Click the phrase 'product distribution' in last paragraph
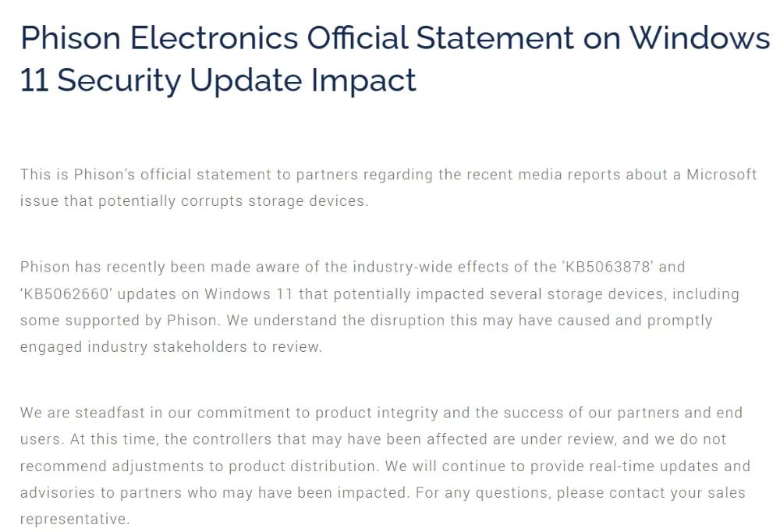This screenshot has height=532, width=780. click(303, 466)
